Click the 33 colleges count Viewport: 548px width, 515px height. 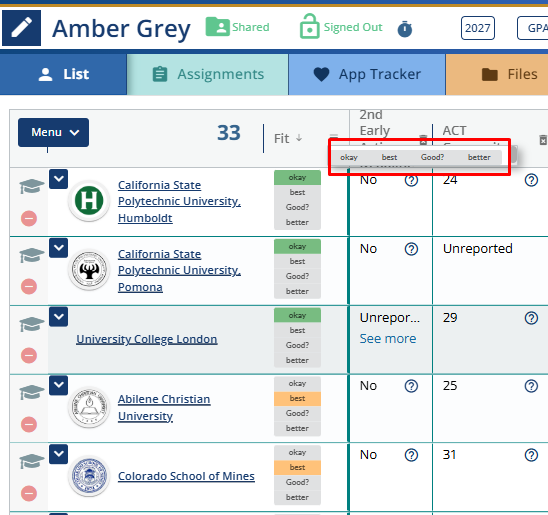pos(229,133)
